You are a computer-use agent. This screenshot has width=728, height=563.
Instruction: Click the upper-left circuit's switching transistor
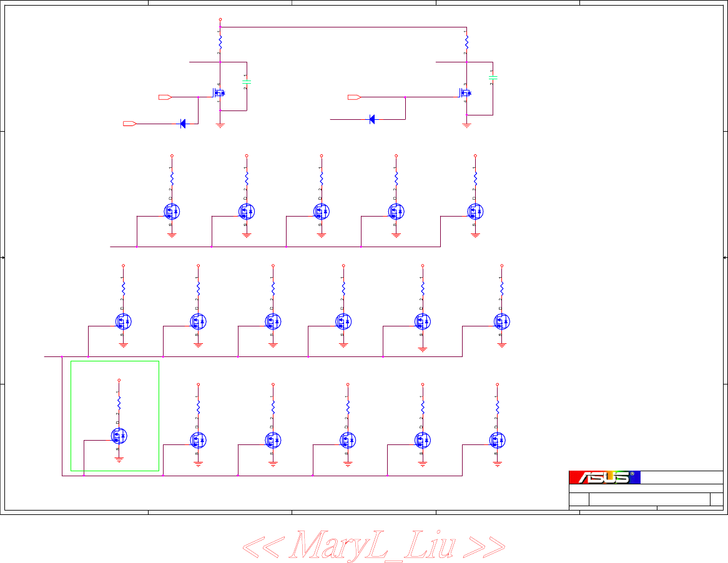click(x=219, y=93)
